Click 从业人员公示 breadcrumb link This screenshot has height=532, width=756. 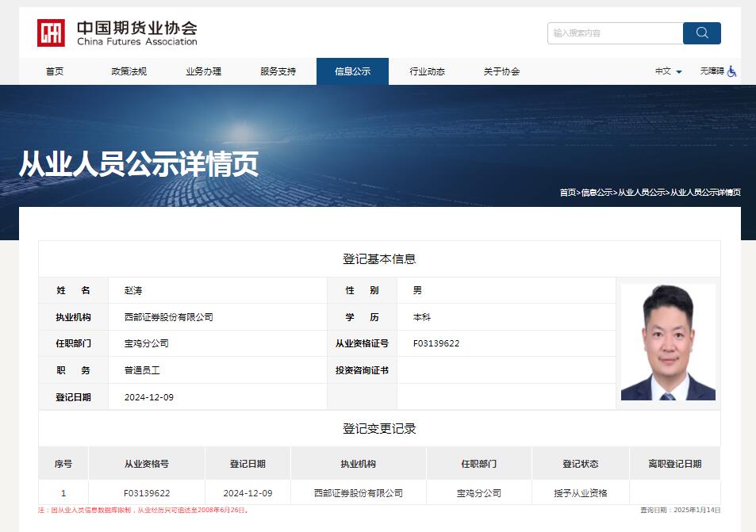click(x=641, y=193)
